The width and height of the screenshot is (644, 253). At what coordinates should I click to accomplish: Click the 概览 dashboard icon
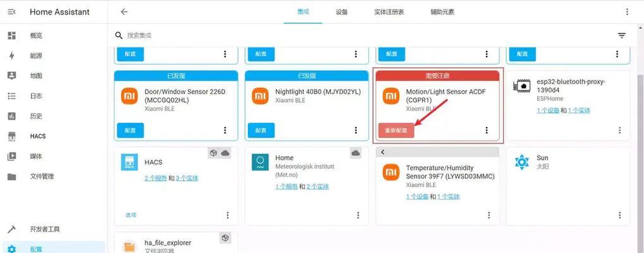(11, 35)
